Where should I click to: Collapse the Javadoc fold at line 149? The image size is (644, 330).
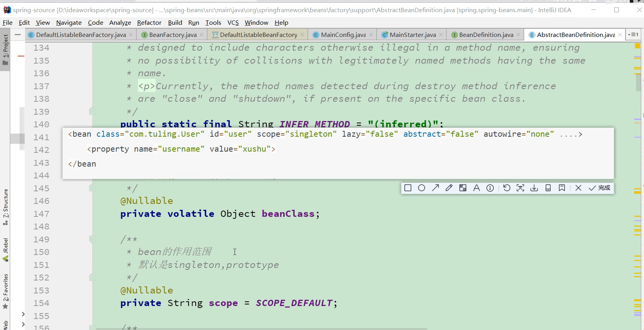point(92,239)
